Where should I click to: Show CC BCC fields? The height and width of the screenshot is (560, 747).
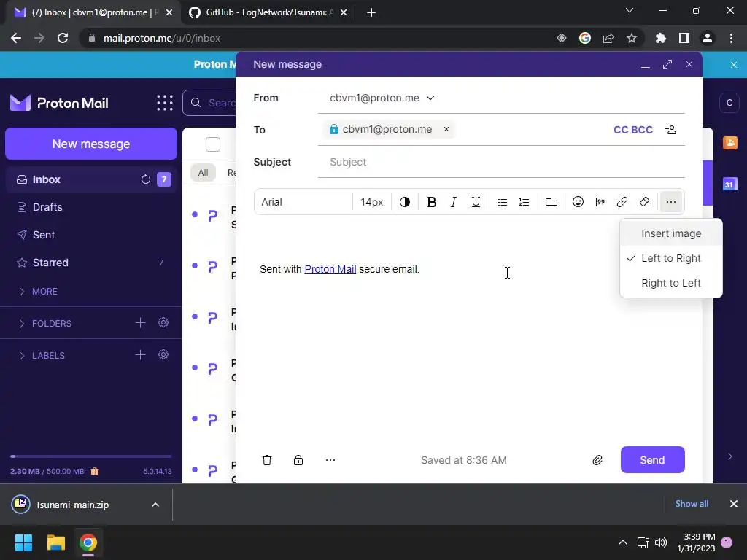pos(633,130)
